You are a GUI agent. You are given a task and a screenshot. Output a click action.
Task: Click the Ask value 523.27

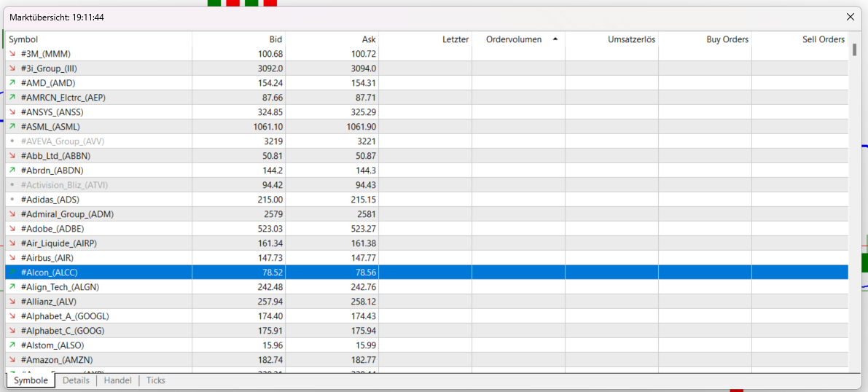(x=363, y=229)
